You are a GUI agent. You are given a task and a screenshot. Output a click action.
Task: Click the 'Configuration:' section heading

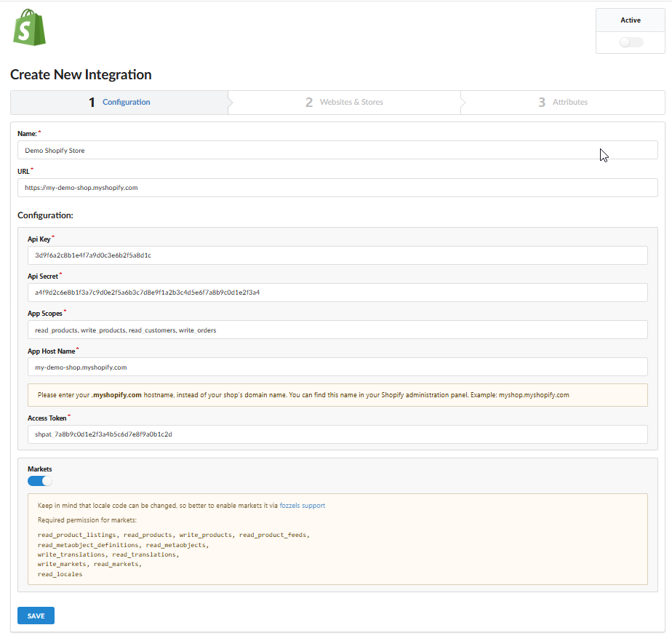(45, 215)
